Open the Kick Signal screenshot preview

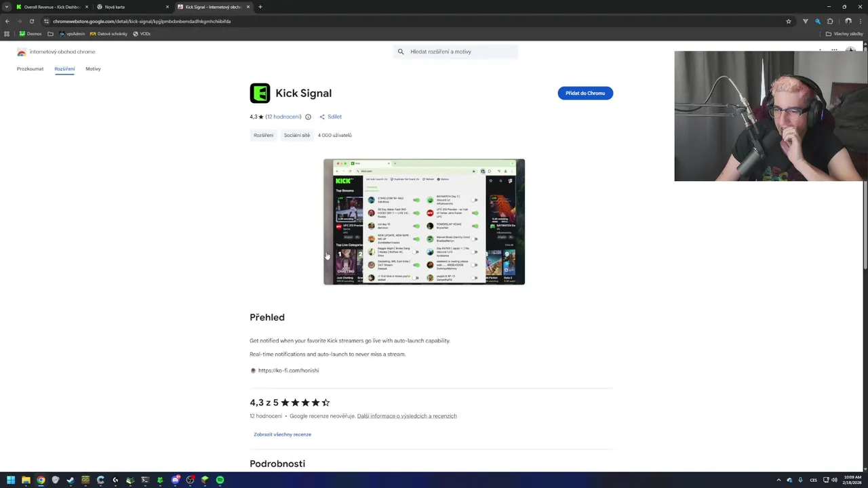coord(424,222)
